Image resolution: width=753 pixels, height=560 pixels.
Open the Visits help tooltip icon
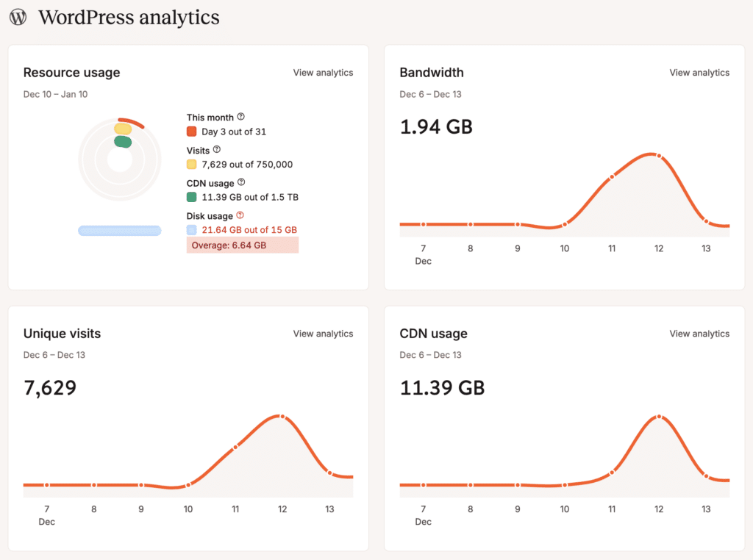click(x=215, y=148)
